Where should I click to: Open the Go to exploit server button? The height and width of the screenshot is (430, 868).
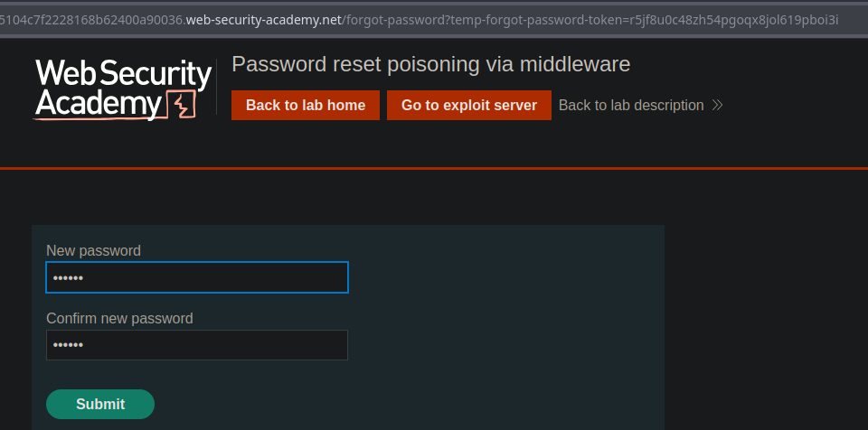tap(469, 106)
